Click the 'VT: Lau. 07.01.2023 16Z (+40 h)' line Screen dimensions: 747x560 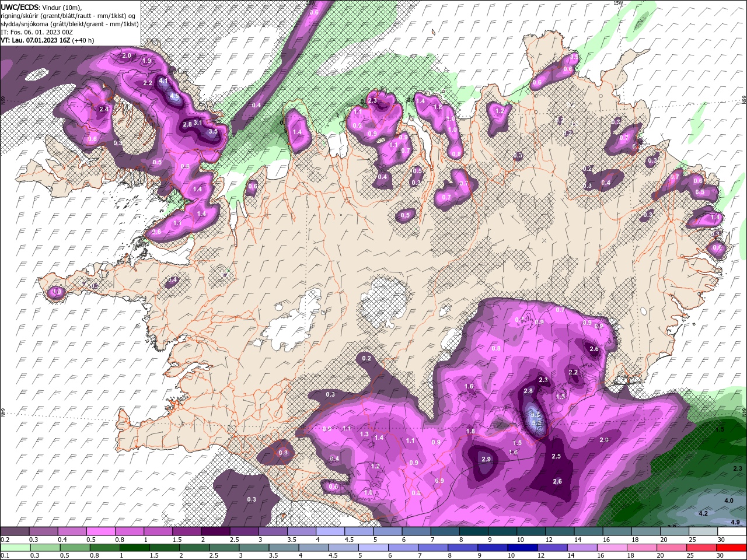pos(48,40)
